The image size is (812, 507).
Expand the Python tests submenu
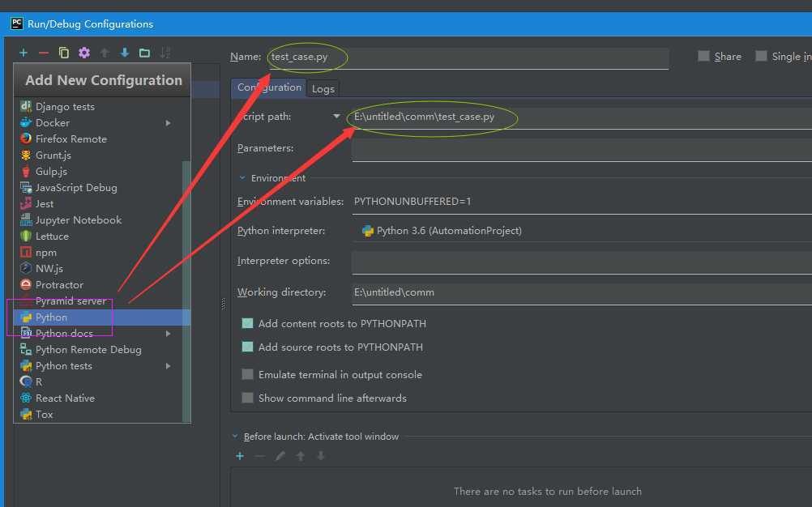tap(168, 366)
